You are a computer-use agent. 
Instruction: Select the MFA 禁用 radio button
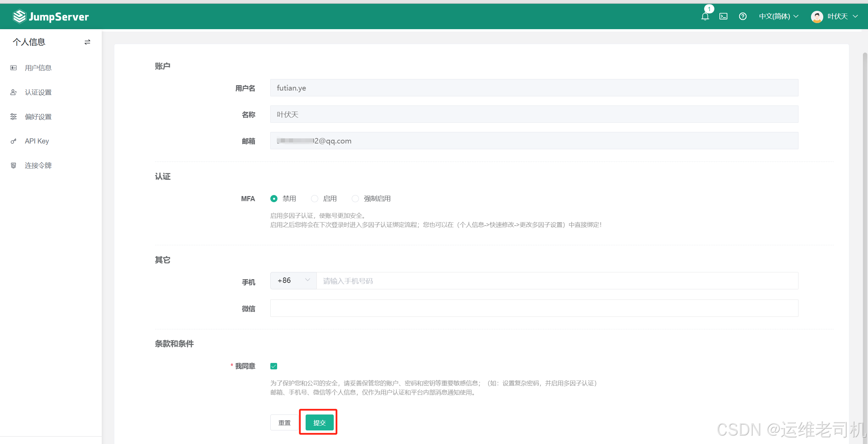(274, 198)
